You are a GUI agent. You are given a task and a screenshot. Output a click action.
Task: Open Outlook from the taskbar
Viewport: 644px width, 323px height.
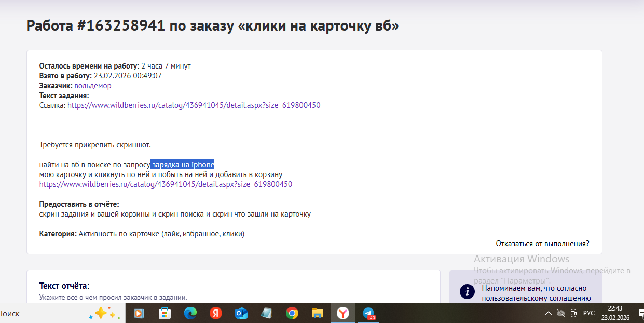click(x=241, y=313)
